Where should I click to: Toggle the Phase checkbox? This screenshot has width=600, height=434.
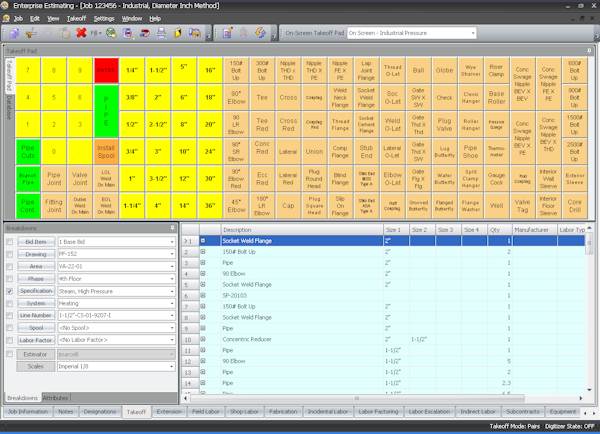pos(10,279)
